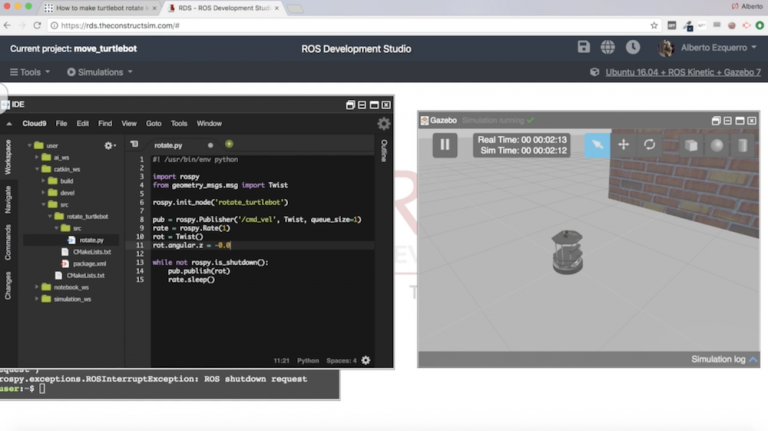Open Alberto Ezquerro user menu
The image size is (768, 431).
point(718,48)
